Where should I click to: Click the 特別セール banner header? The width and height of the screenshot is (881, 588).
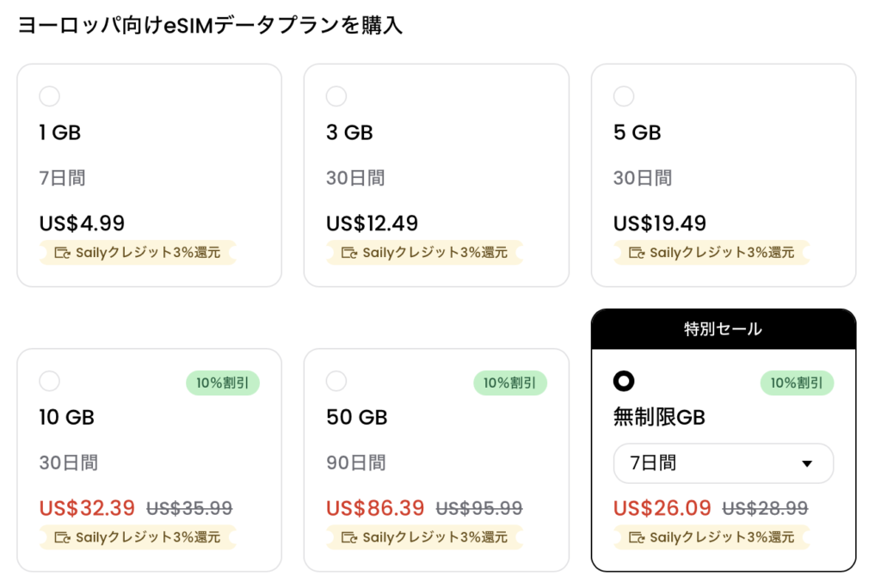coord(723,329)
